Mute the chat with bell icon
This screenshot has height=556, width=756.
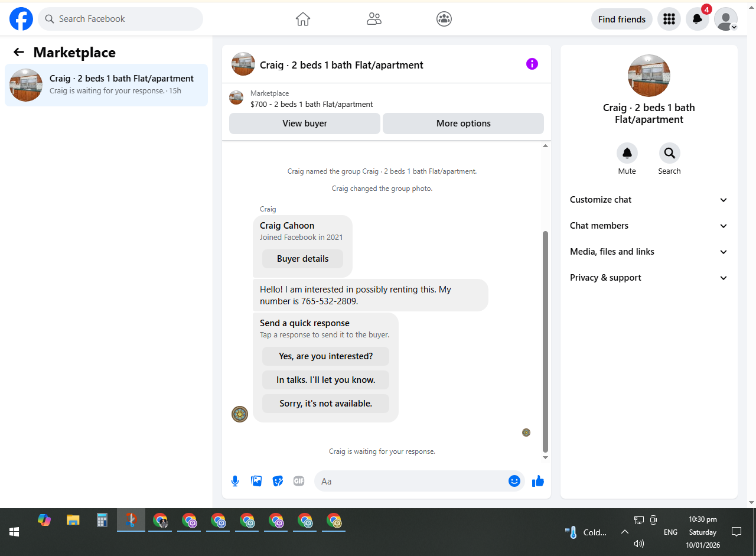[x=627, y=153]
